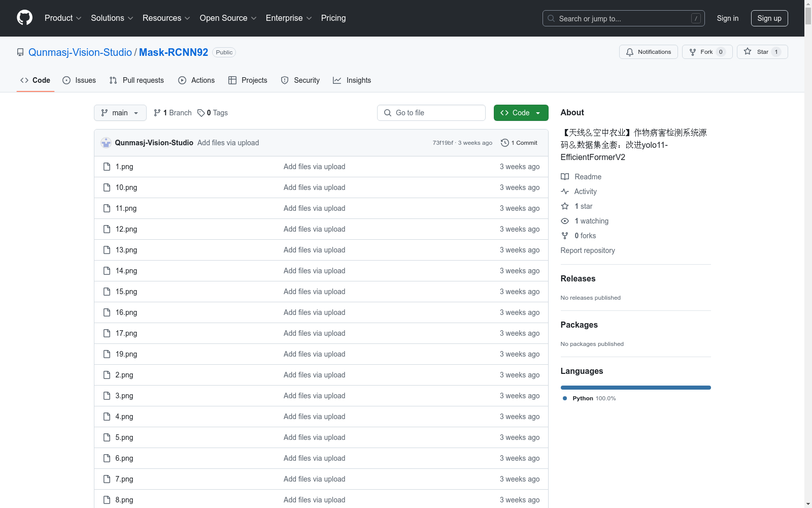The height and width of the screenshot is (508, 812).
Task: Go to the Pricing page
Action: point(333,18)
